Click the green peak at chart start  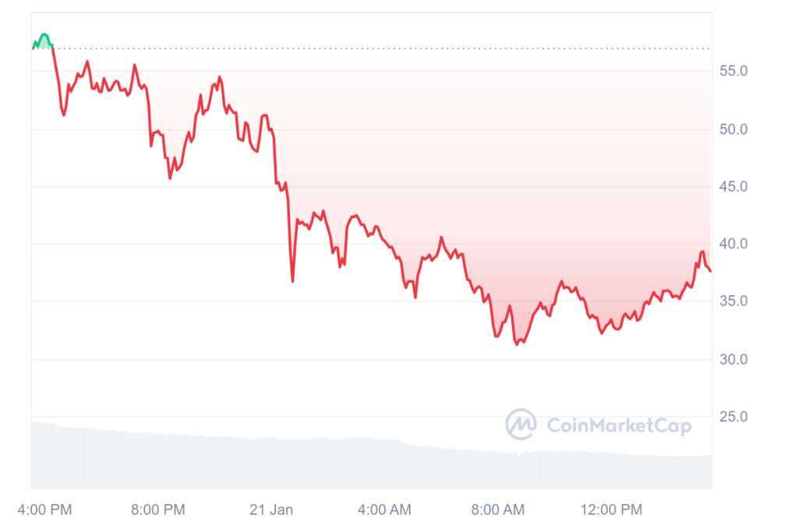(x=44, y=36)
